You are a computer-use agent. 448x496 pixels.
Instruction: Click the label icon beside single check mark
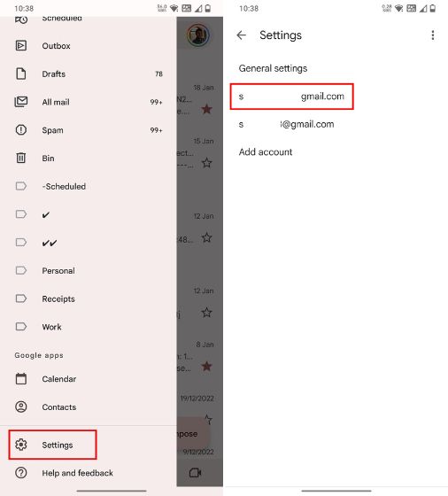click(21, 214)
